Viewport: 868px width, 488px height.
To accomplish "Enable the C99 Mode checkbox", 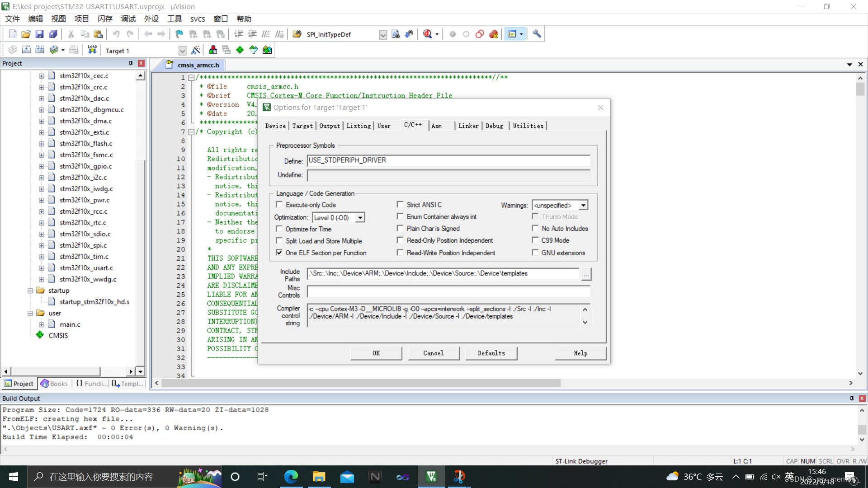I will [x=535, y=240].
